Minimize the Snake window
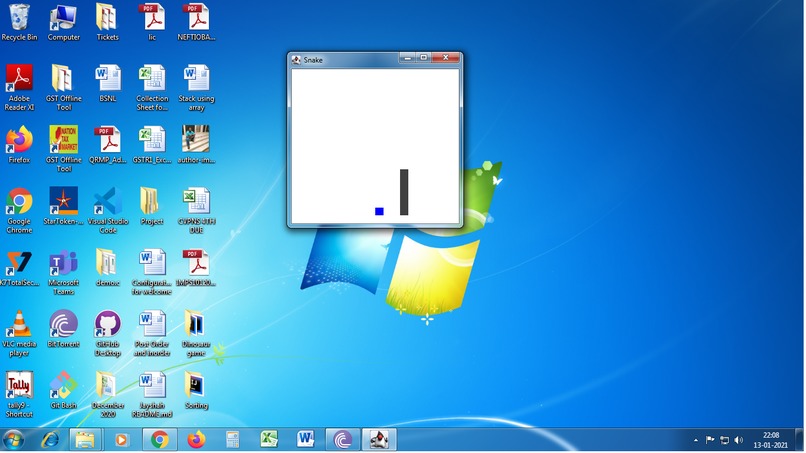The width and height of the screenshot is (806, 453). 407,58
